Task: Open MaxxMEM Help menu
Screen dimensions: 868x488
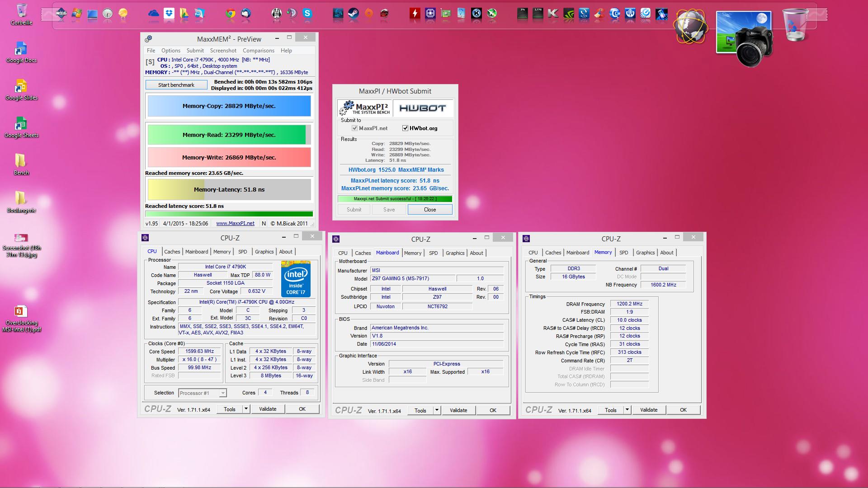Action: tap(286, 51)
